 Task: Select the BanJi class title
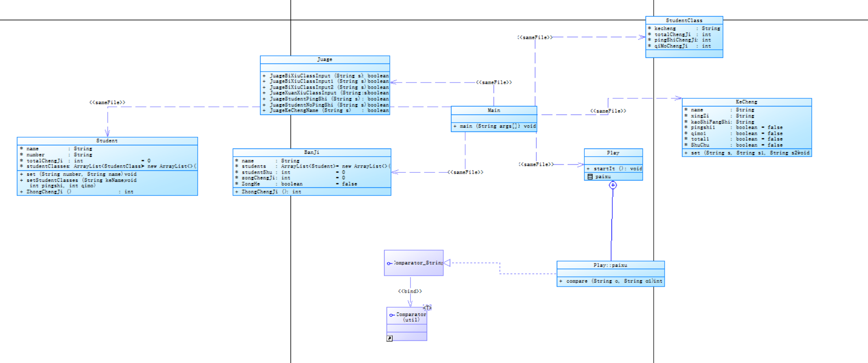click(312, 152)
